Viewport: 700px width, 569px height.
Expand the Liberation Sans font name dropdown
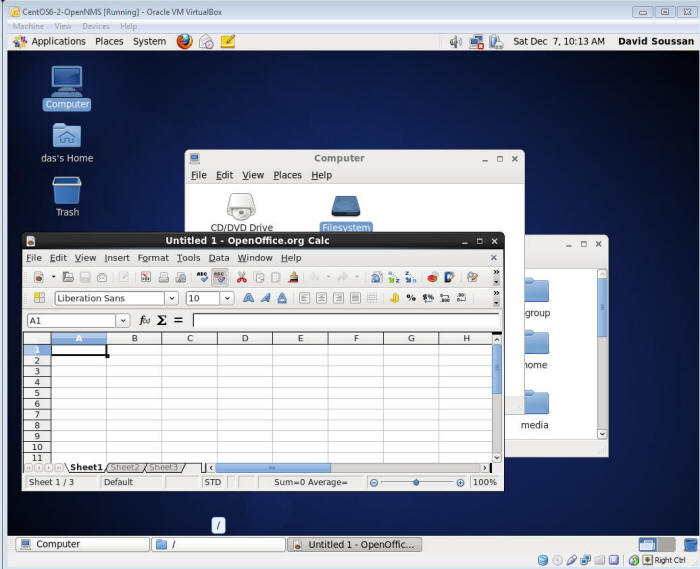(171, 298)
